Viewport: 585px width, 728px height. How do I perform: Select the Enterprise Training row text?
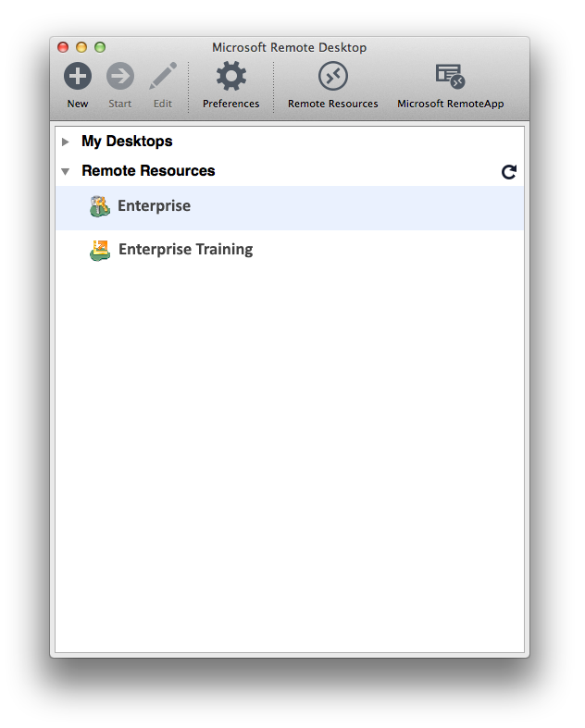point(185,250)
